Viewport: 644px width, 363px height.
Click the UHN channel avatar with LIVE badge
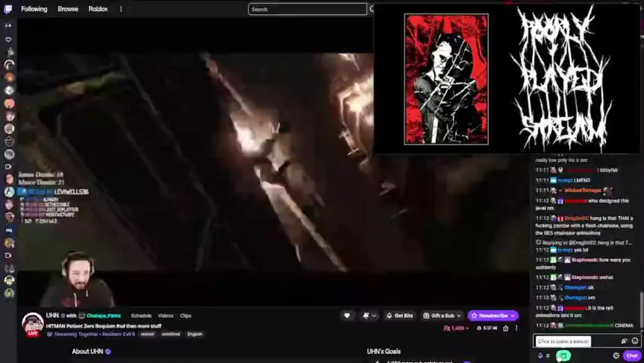[32, 324]
